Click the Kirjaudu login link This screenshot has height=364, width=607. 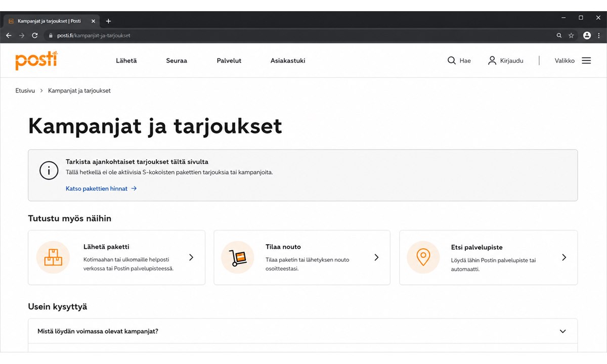pos(511,61)
